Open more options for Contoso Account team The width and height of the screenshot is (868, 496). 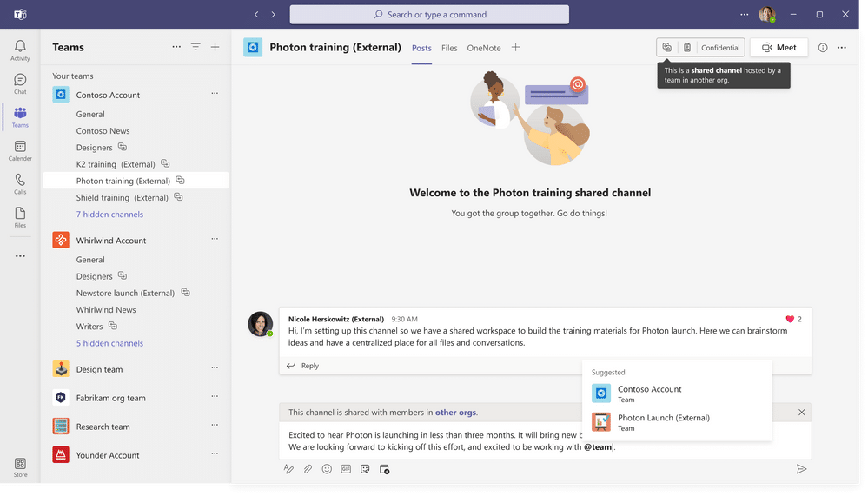[215, 94]
